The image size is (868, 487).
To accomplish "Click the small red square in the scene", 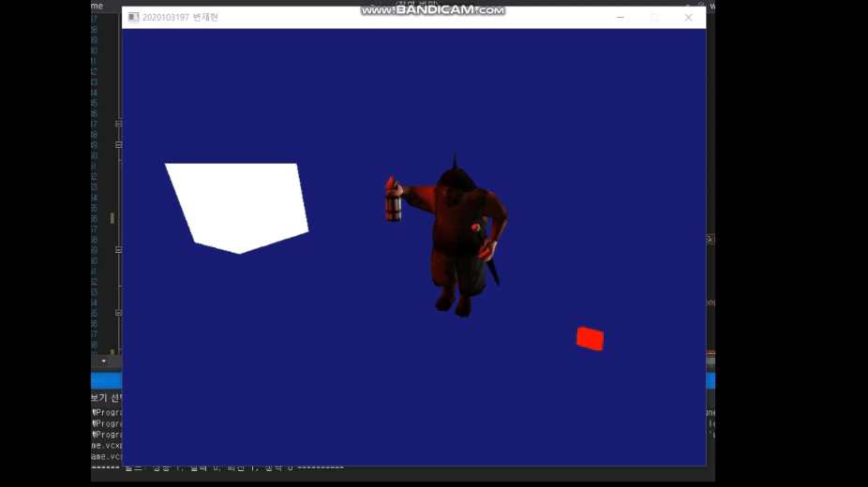I will (x=591, y=338).
